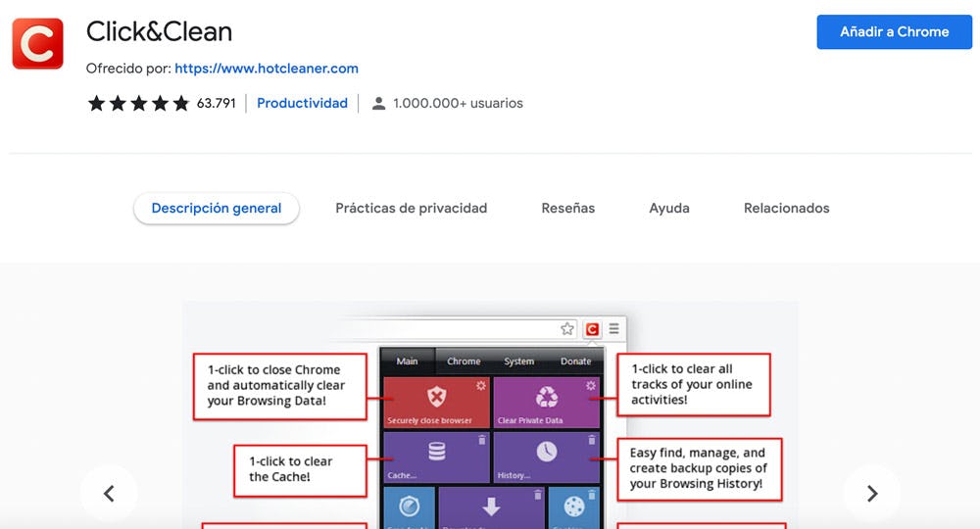Open the hotcleaner.com website link
Screen dimensions: 980x529
[267, 68]
